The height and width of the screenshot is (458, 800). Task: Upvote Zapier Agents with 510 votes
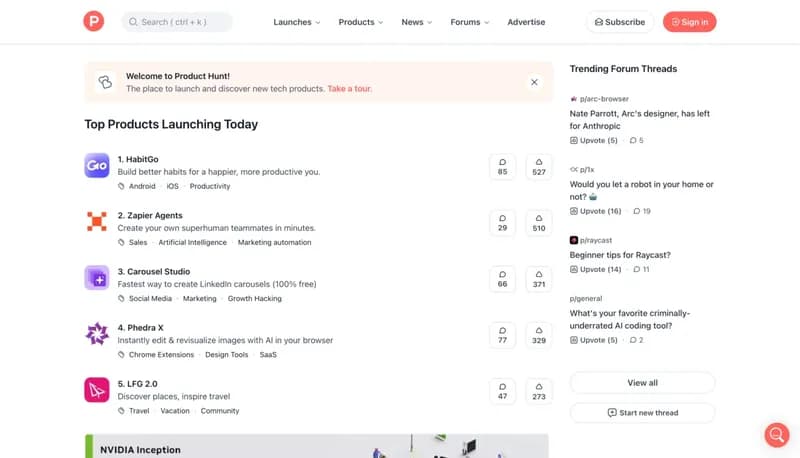[539, 223]
